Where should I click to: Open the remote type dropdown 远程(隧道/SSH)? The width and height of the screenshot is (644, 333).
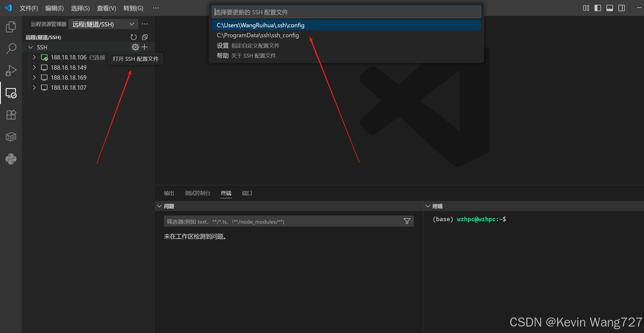coord(103,24)
